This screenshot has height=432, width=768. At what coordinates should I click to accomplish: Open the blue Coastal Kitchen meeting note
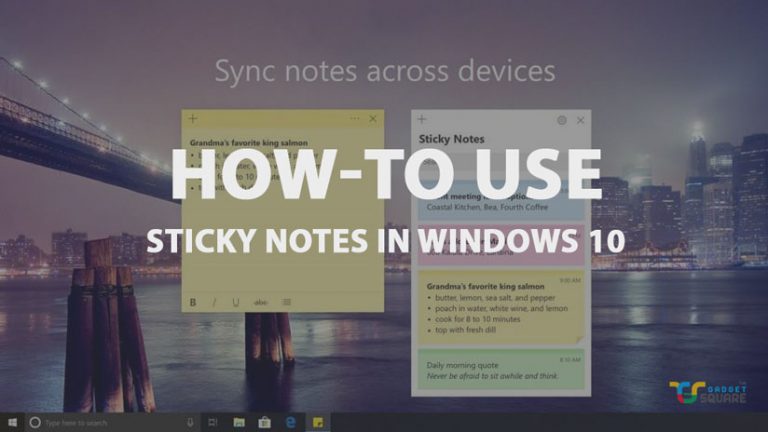[501, 201]
